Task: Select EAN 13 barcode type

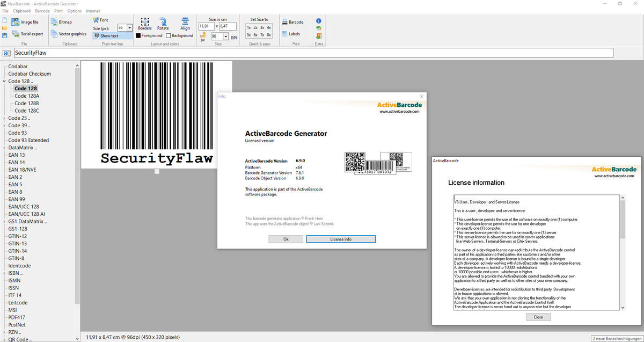Action: click(16, 155)
